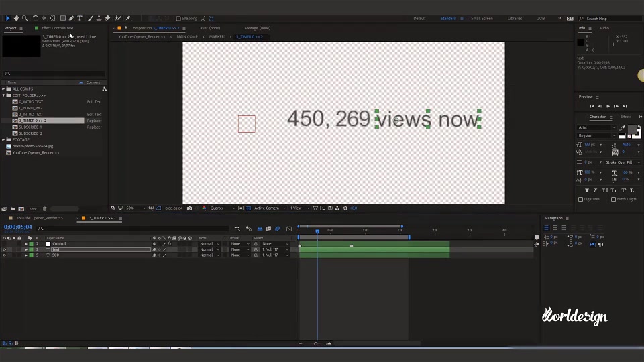This screenshot has width=644, height=362.
Task: Open the Layer (none) viewer tab
Action: point(209,28)
